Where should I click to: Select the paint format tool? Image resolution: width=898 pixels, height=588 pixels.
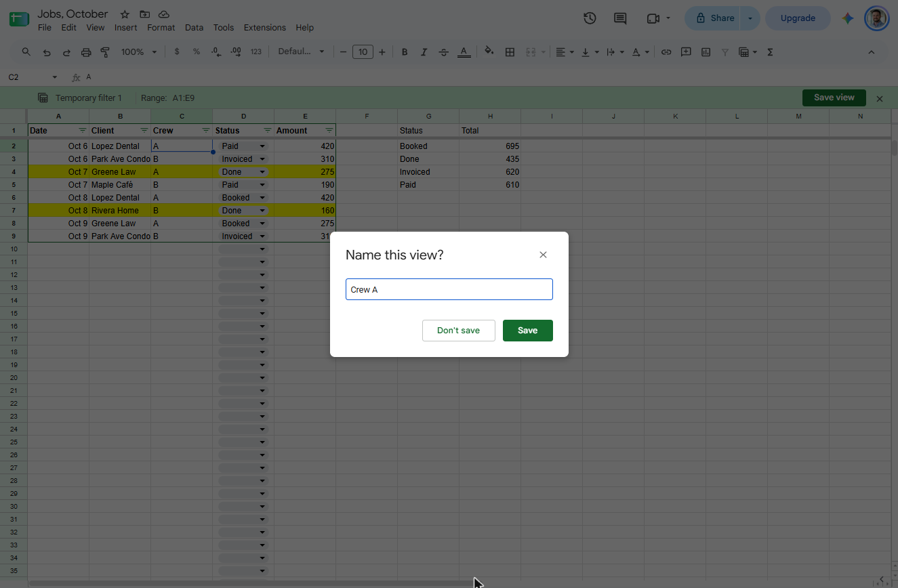[105, 52]
